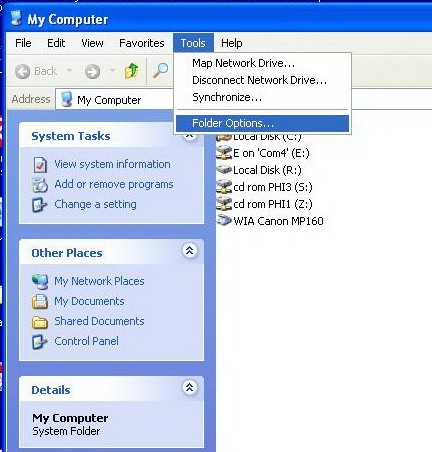The width and height of the screenshot is (432, 452).
Task: Click the Search magnifier toolbar icon
Action: click(160, 71)
